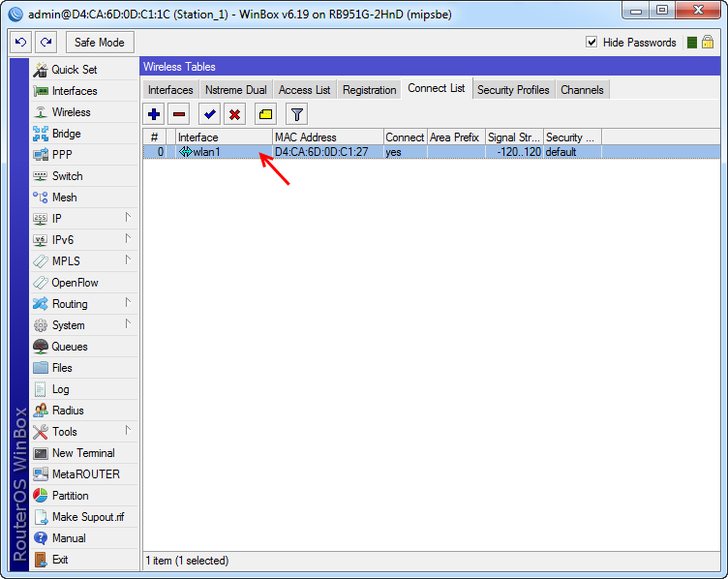Open Partition menu item
This screenshot has width=728, height=579.
[84, 496]
